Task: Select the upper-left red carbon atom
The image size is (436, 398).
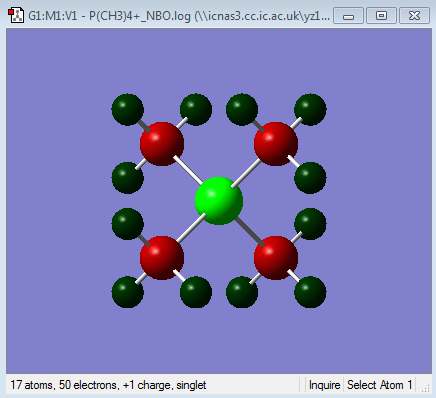Action: point(162,144)
